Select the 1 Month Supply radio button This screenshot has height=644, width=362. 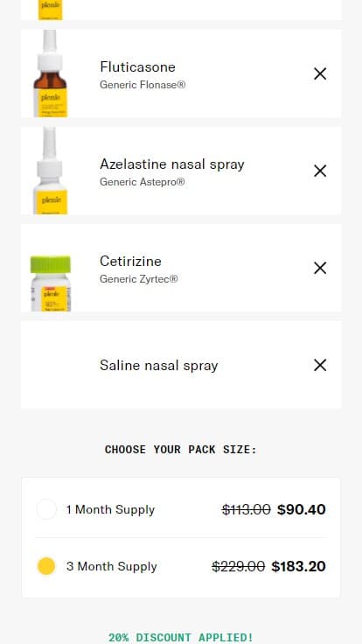coord(46,509)
